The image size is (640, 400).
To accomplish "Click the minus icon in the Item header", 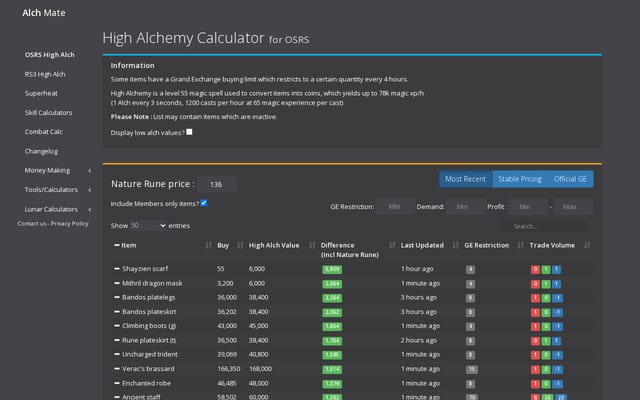I will pos(117,245).
